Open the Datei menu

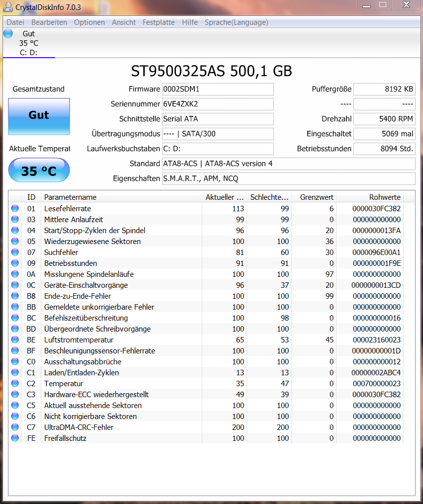tap(15, 22)
